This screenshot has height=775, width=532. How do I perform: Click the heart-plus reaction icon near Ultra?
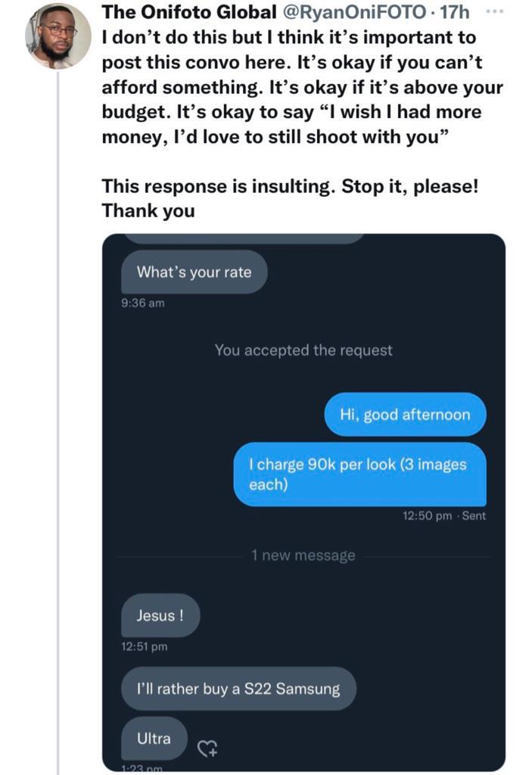coord(207,749)
